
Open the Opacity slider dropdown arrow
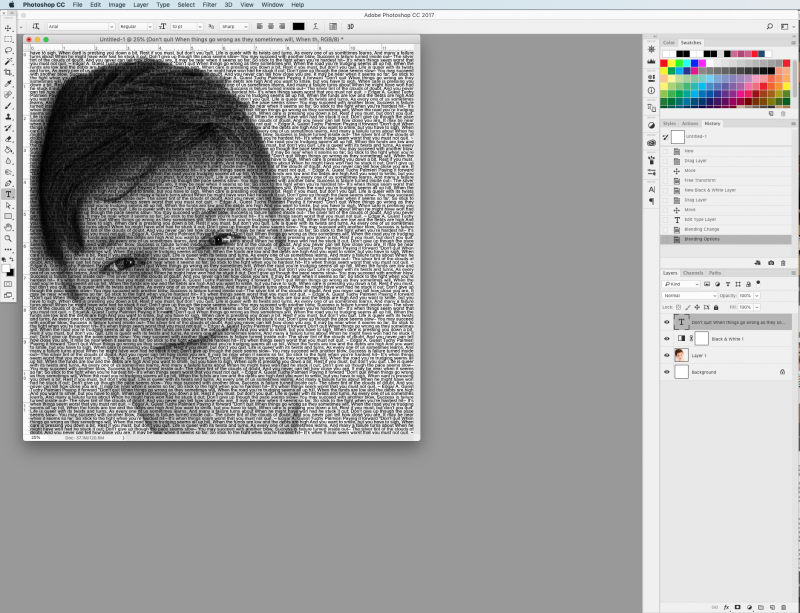click(x=757, y=296)
